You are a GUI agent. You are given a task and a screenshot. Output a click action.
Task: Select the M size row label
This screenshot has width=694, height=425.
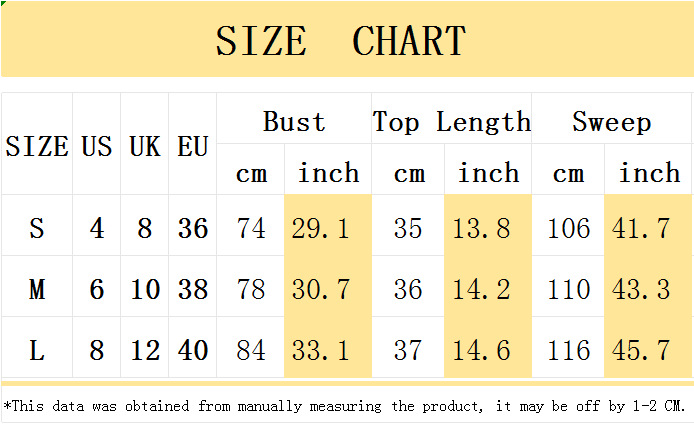tap(37, 290)
